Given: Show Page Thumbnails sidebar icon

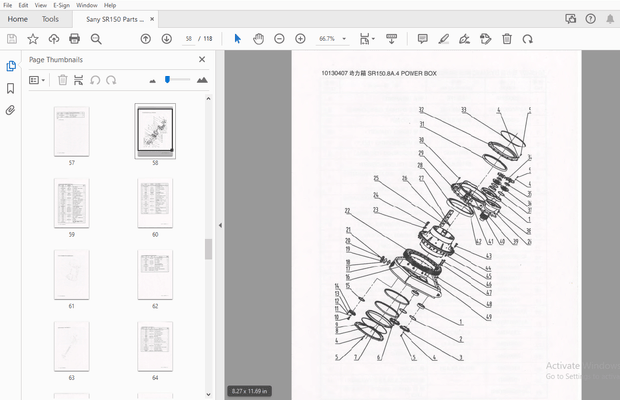Looking at the screenshot, I should (x=11, y=66).
